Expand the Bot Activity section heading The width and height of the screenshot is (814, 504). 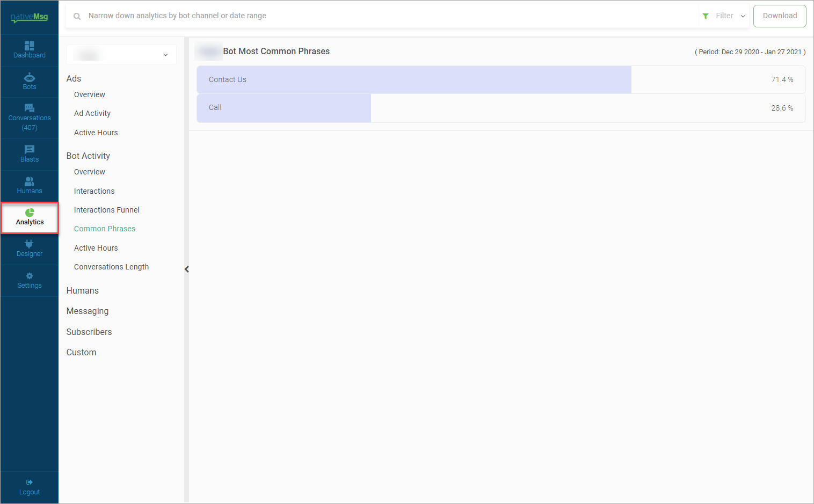(x=89, y=156)
